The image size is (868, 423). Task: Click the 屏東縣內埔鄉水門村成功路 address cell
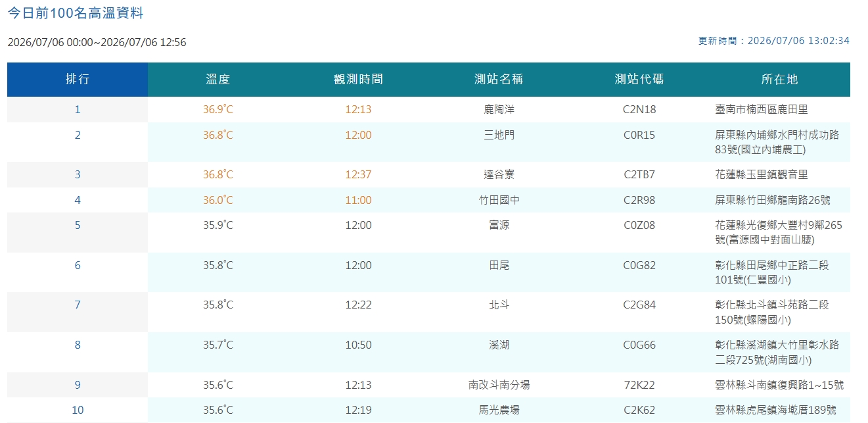[779, 142]
